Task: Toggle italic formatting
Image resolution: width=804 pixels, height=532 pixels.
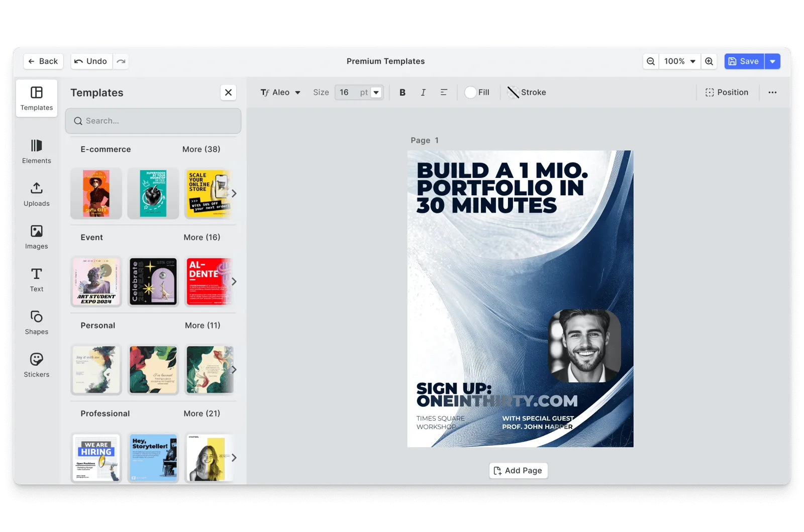Action: click(x=423, y=92)
